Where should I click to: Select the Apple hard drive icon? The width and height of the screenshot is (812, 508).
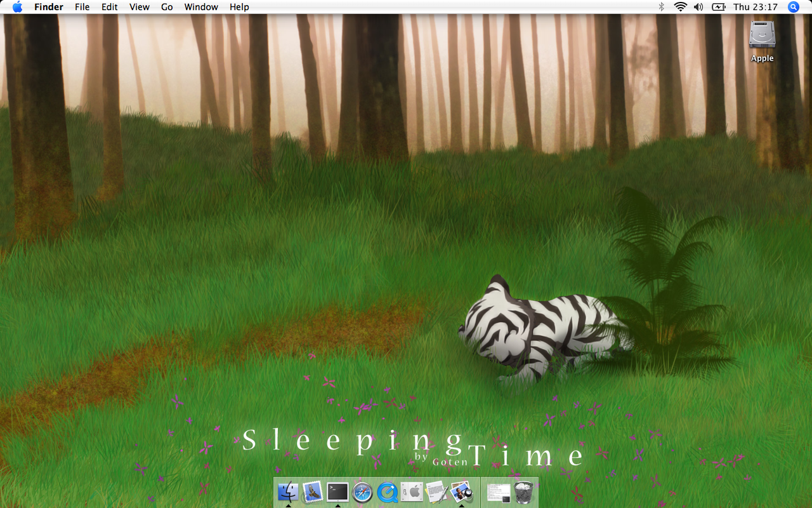762,36
